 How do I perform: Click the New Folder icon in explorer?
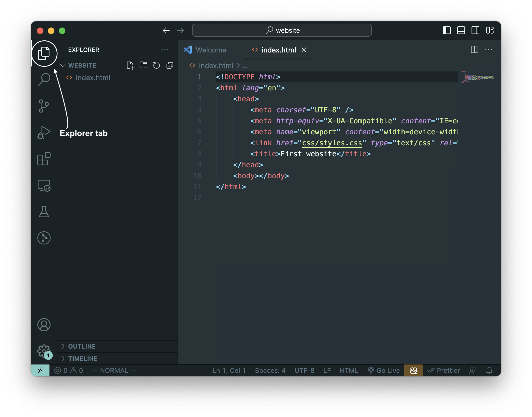(x=143, y=65)
